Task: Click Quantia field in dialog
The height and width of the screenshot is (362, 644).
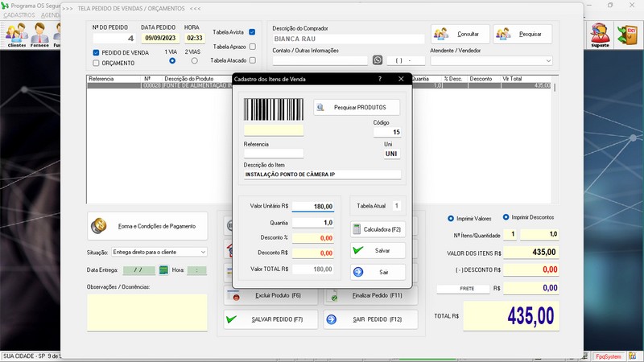Action: tap(313, 223)
